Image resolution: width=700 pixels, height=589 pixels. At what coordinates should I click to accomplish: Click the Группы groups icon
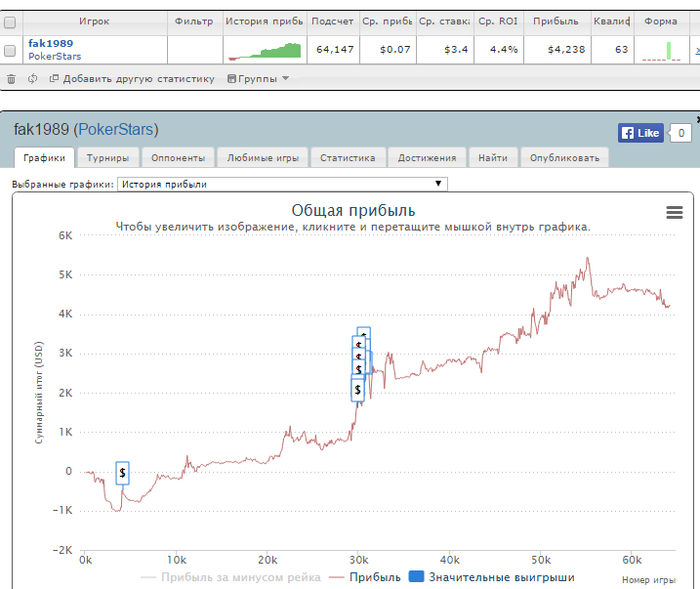(232, 78)
